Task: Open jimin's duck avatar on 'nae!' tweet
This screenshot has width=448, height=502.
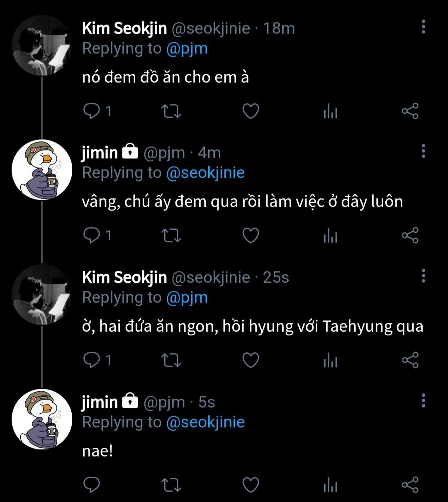Action: 41,419
